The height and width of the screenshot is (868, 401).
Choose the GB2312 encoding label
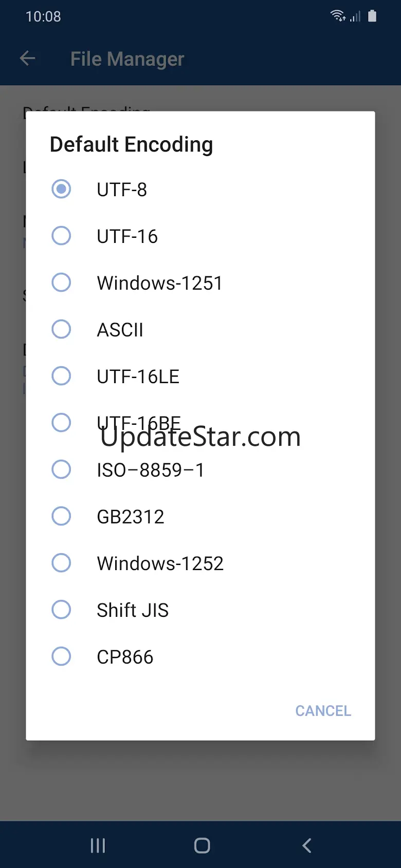(131, 517)
